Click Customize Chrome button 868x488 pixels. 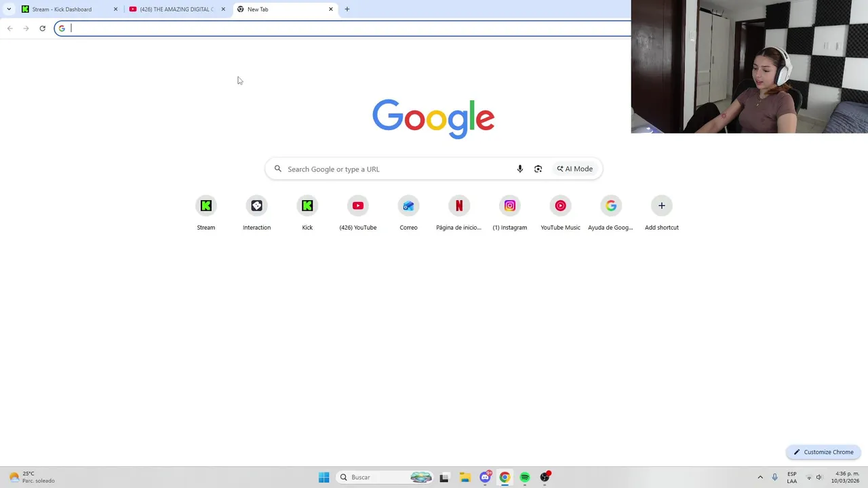[824, 452]
